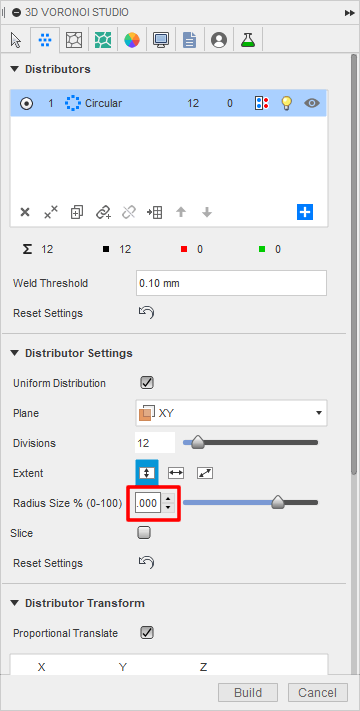Collapse the Distributor Transform section

pyautogui.click(x=15, y=603)
